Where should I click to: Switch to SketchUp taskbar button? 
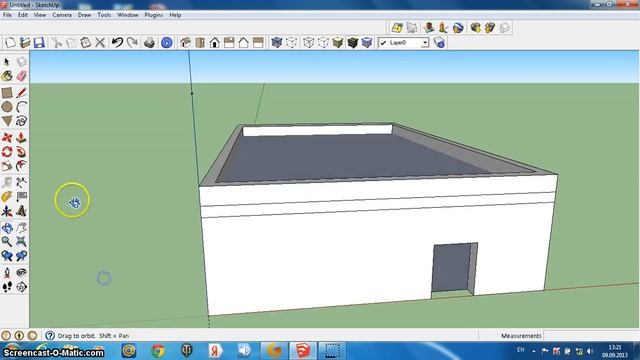[x=303, y=351]
